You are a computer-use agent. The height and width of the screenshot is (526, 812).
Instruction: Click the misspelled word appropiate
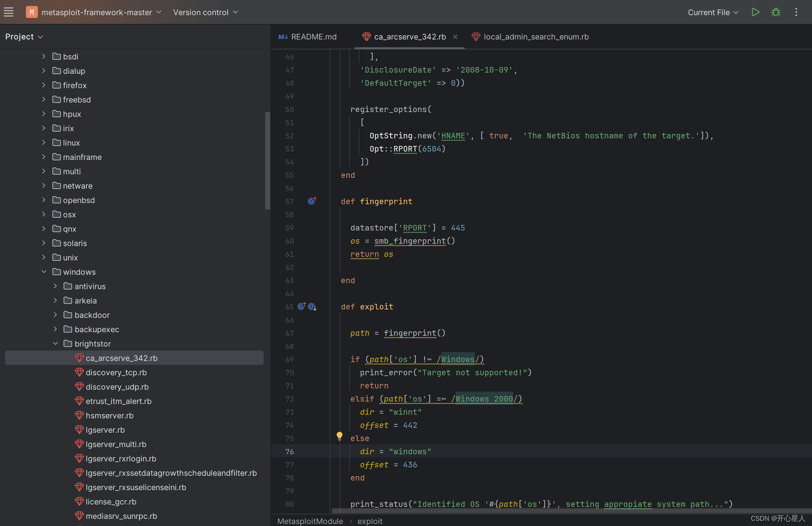628,504
